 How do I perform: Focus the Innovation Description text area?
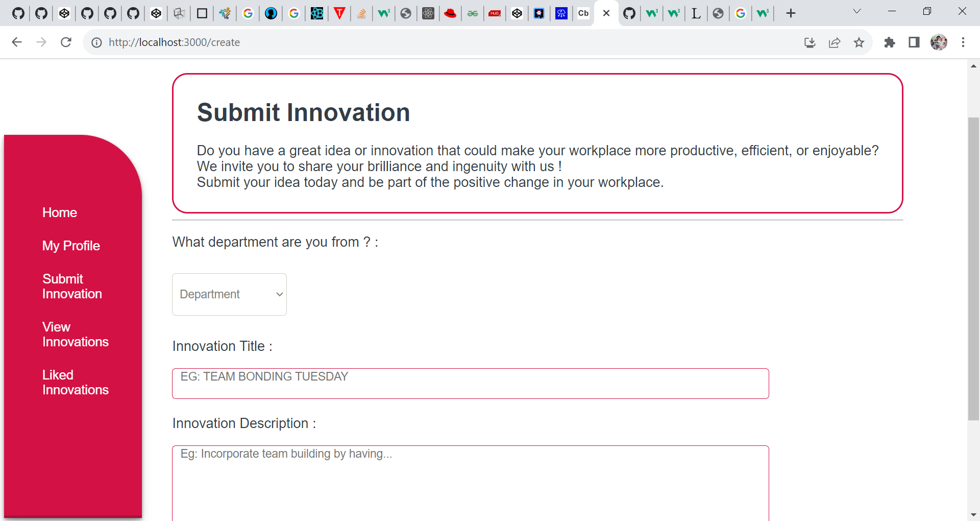click(x=470, y=483)
